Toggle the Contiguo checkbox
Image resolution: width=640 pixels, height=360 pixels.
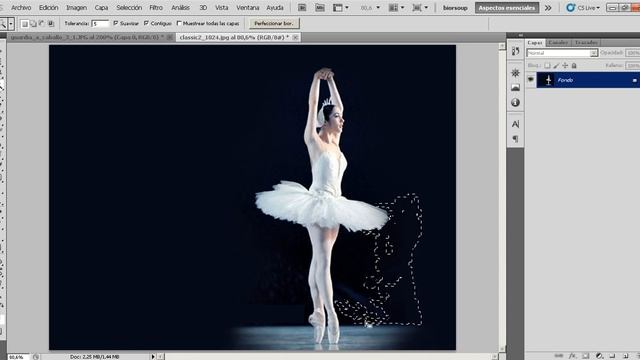click(146, 23)
